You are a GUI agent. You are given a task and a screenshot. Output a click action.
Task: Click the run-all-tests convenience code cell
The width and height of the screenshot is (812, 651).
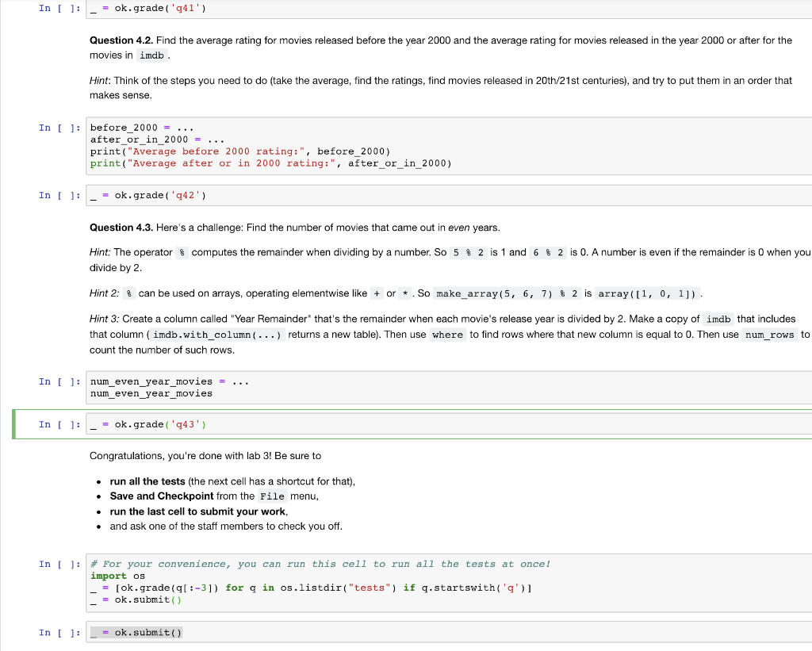(317, 581)
